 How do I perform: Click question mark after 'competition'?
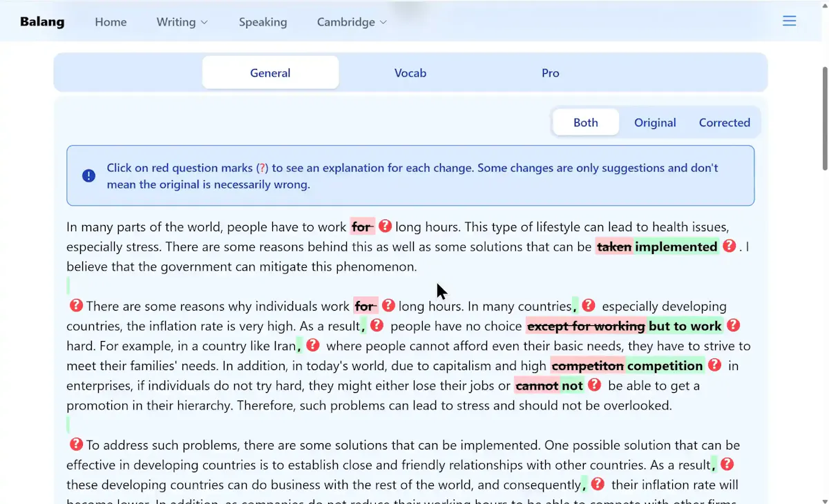tap(715, 365)
